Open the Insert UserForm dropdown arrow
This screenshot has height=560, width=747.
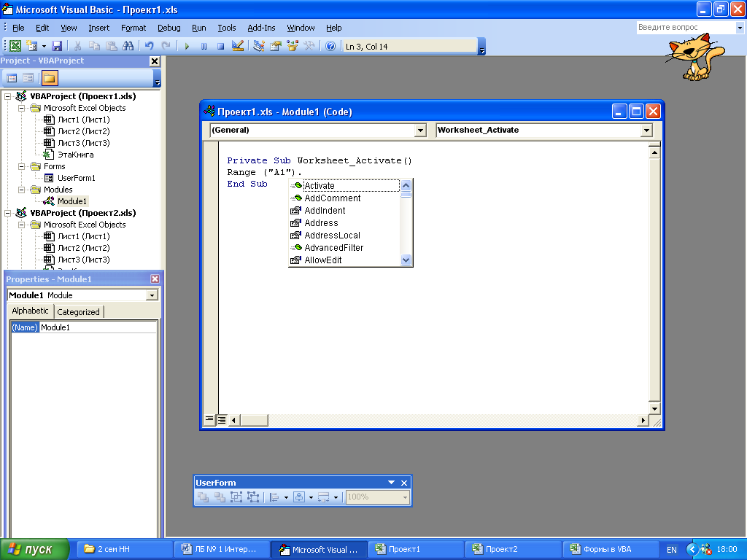44,46
